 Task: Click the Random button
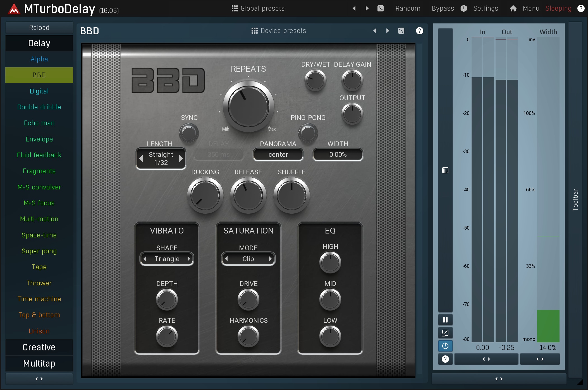pyautogui.click(x=408, y=8)
